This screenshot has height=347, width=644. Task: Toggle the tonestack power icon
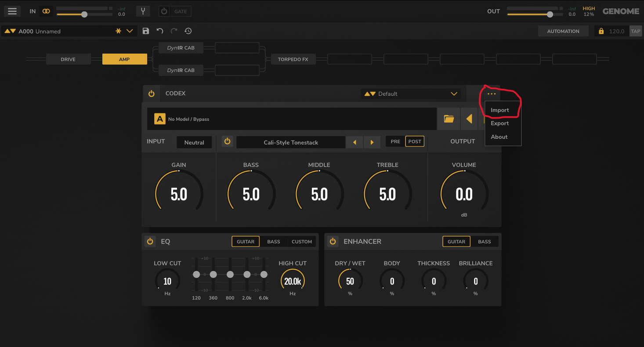tap(227, 142)
